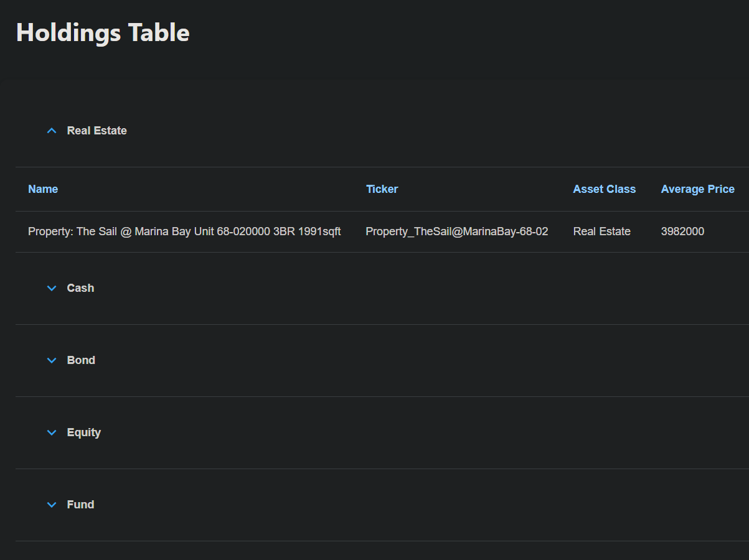This screenshot has height=560, width=749.
Task: Click the Holdings Table title
Action: [x=103, y=32]
